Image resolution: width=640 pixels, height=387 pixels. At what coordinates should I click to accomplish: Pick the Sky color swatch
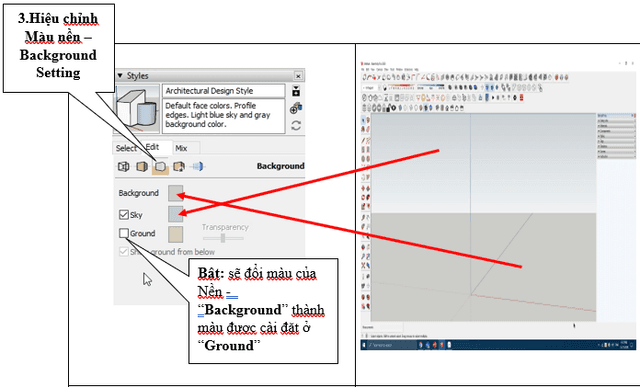[x=176, y=214]
